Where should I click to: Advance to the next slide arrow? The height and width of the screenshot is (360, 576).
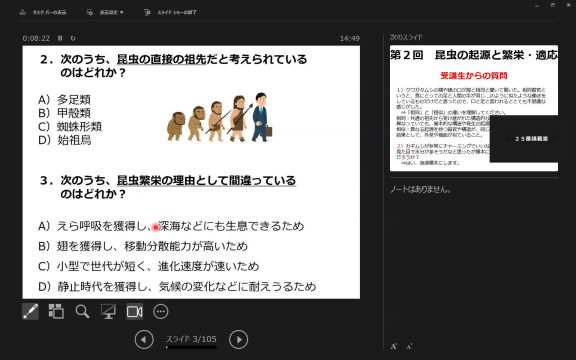[x=238, y=340]
